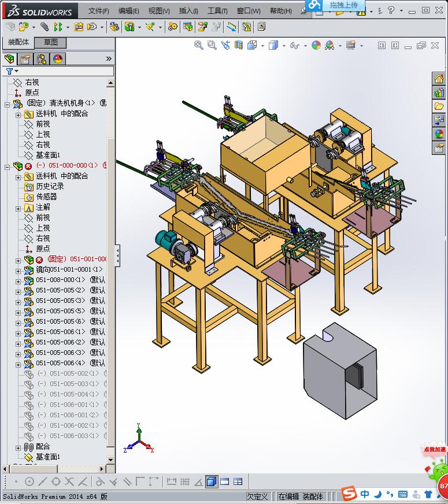
Task: Toggle the horizontal dimension relation icon
Action: pos(171,481)
